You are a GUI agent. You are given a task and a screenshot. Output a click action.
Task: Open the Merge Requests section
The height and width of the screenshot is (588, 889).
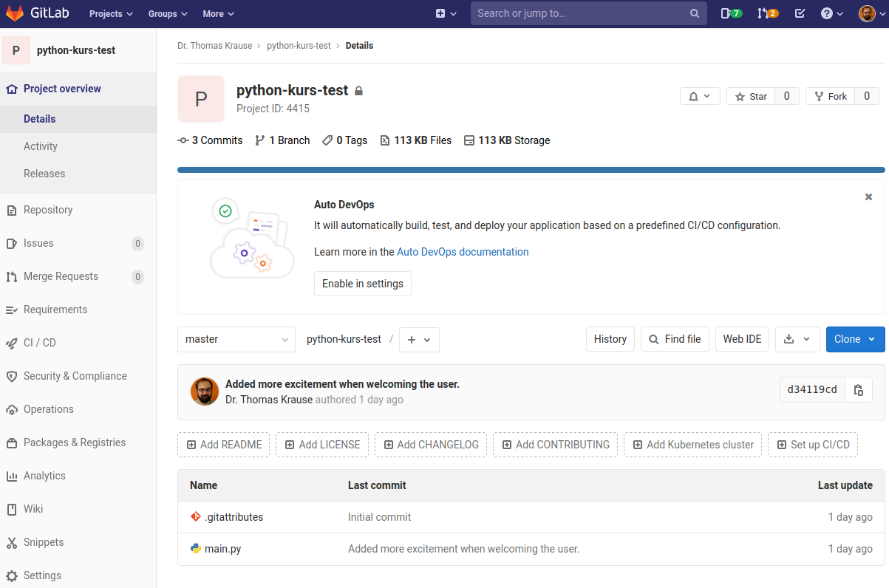(x=78, y=276)
